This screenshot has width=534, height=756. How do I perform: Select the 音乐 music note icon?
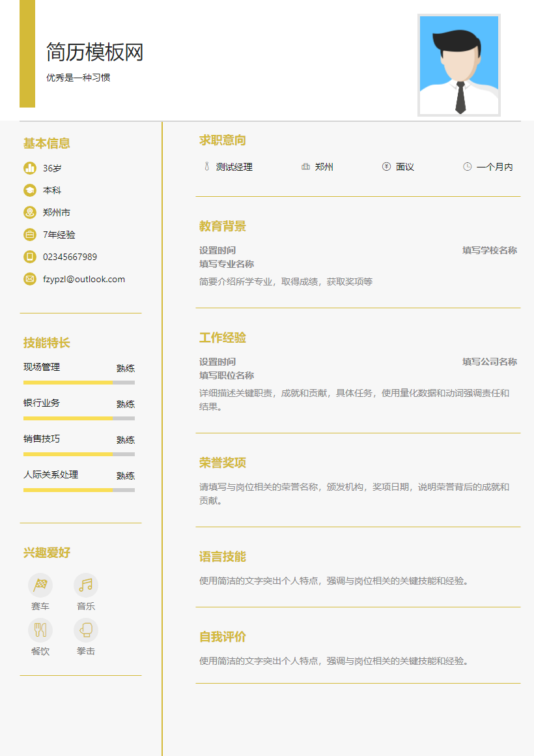pos(85,586)
